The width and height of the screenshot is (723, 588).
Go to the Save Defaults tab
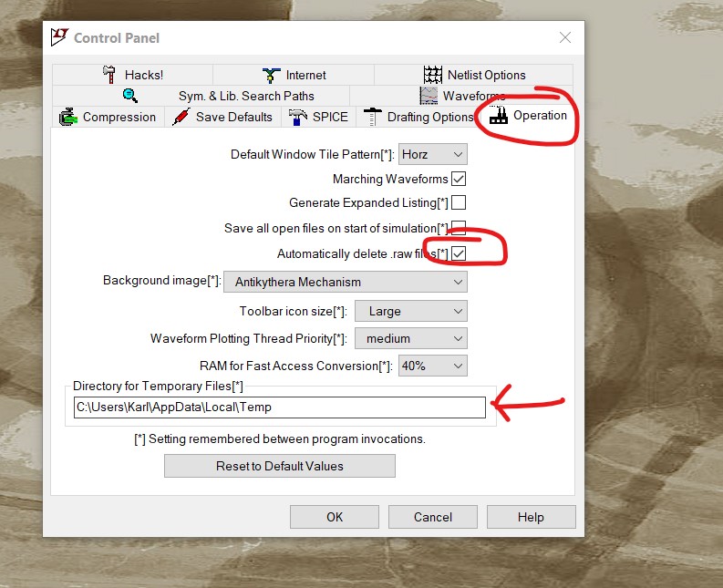point(223,117)
